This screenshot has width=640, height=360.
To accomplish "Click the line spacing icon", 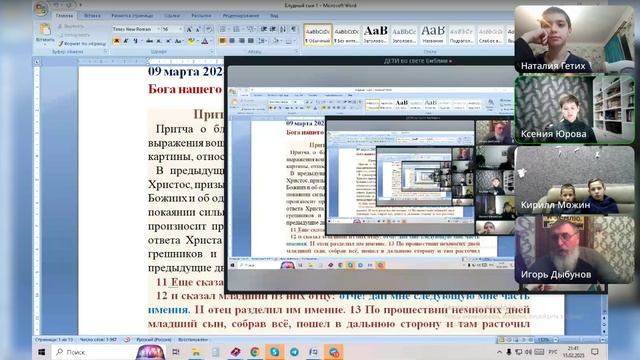I will click(x=261, y=41).
